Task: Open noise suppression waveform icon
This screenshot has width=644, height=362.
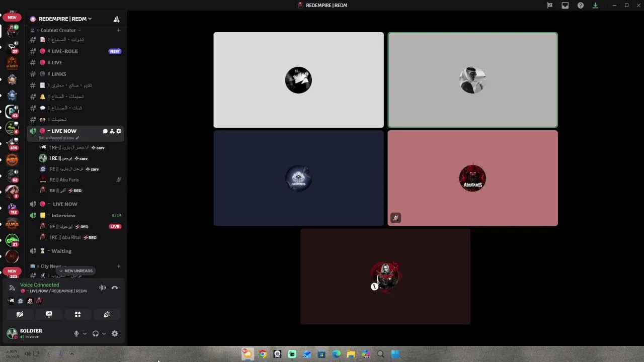Action: click(x=103, y=288)
